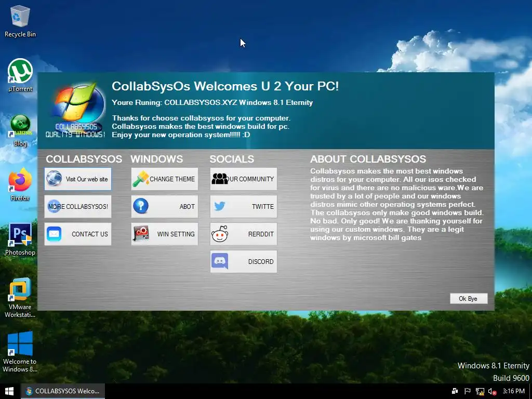Open the Photoshop desktop shortcut
Viewport: 532px width, 399px height.
coord(20,239)
